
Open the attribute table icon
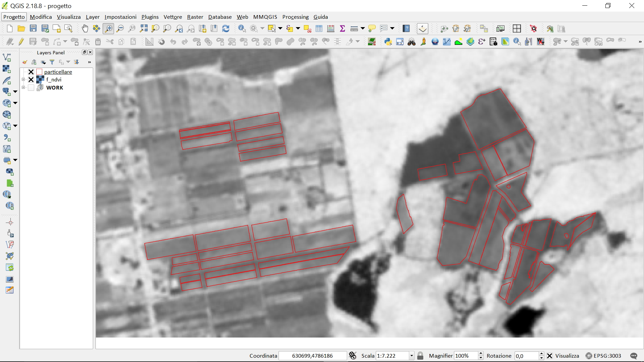[x=319, y=29]
